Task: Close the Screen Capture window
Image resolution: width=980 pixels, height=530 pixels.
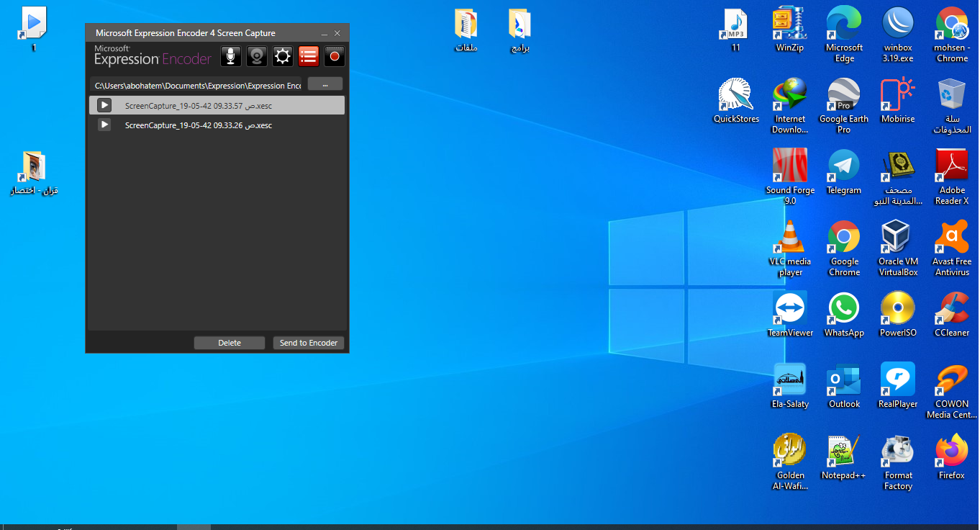Action: tap(337, 33)
